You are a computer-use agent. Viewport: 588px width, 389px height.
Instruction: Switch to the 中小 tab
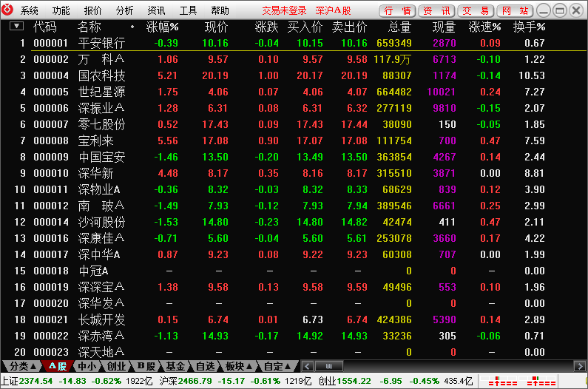(87, 366)
